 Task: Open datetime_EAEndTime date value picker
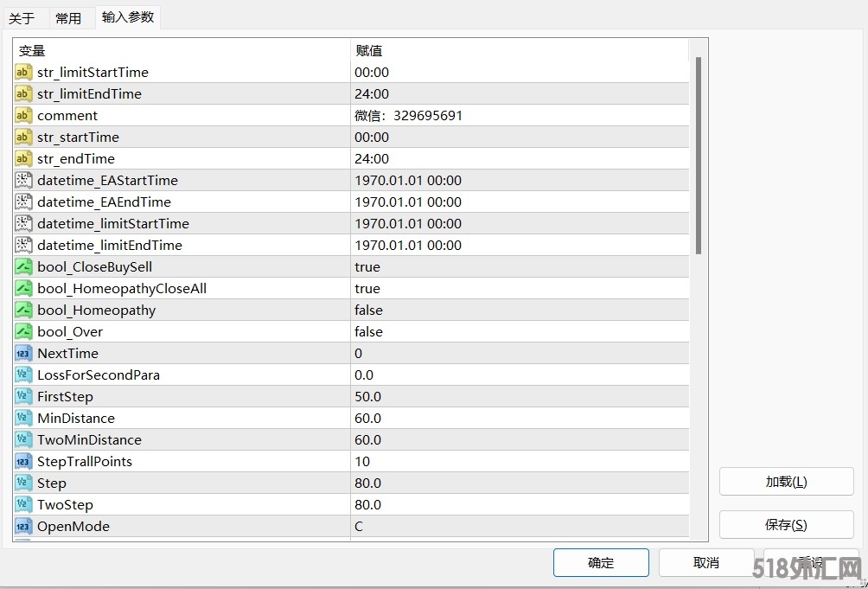click(519, 202)
